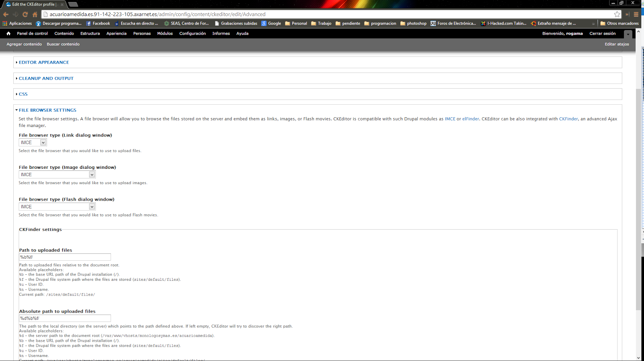Screen dimensions: 644x361
Task: Click the Absolute path to uploaded files field
Action: [65, 318]
